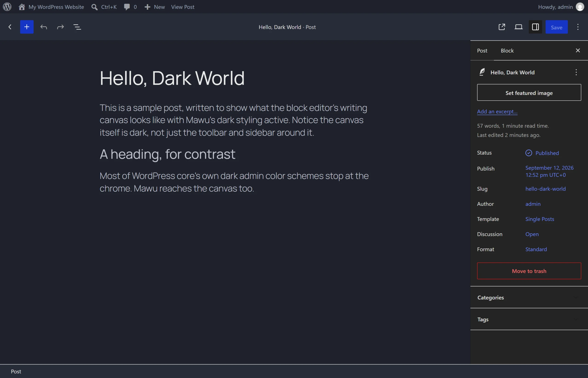This screenshot has width=588, height=378.
Task: Click Set featured image
Action: click(529, 93)
